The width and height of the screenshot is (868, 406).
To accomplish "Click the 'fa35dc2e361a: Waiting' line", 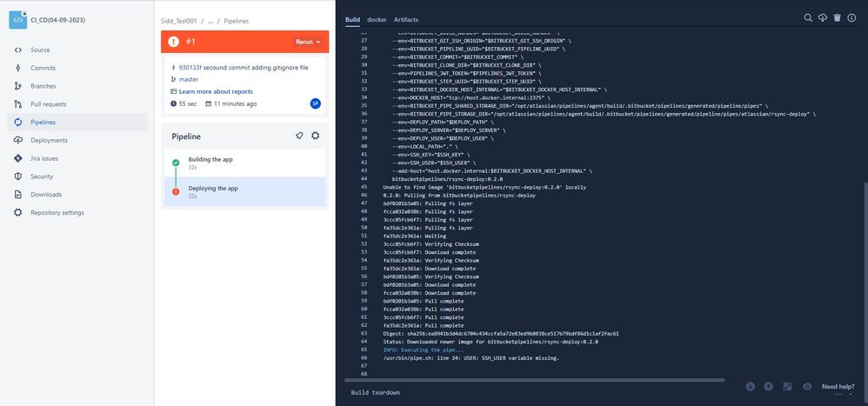I will click(415, 236).
